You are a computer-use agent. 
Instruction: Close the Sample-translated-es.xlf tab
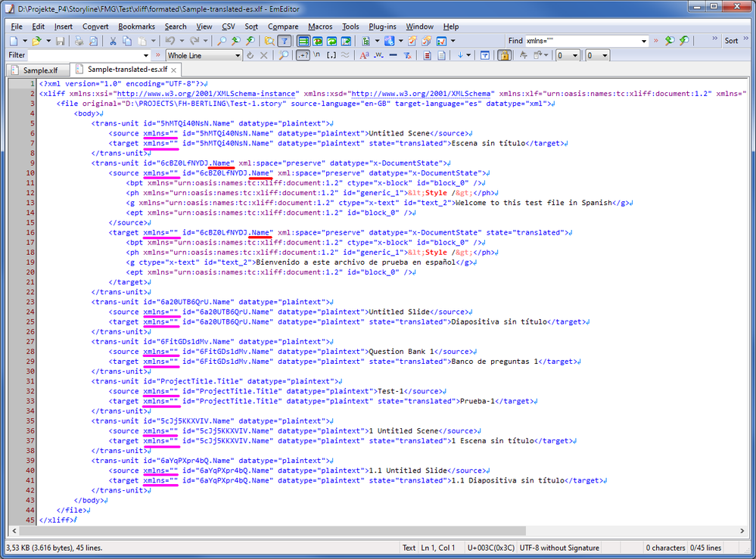[x=173, y=70]
